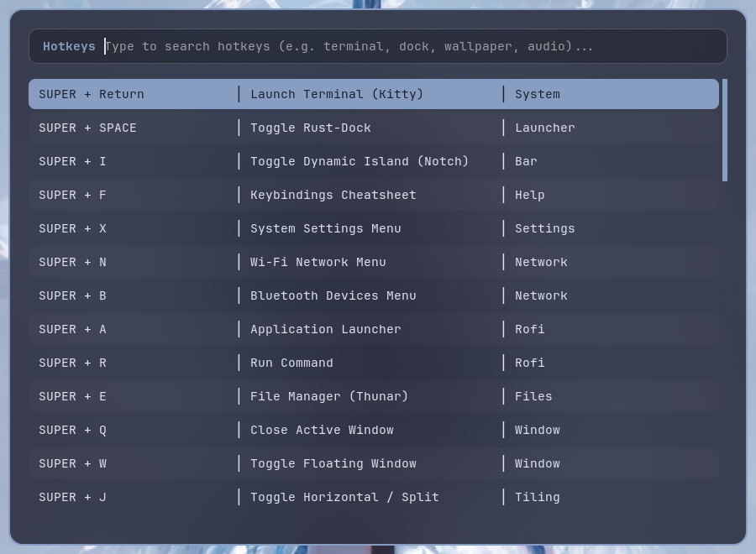Click the System category label
756x554 pixels.
(x=538, y=94)
